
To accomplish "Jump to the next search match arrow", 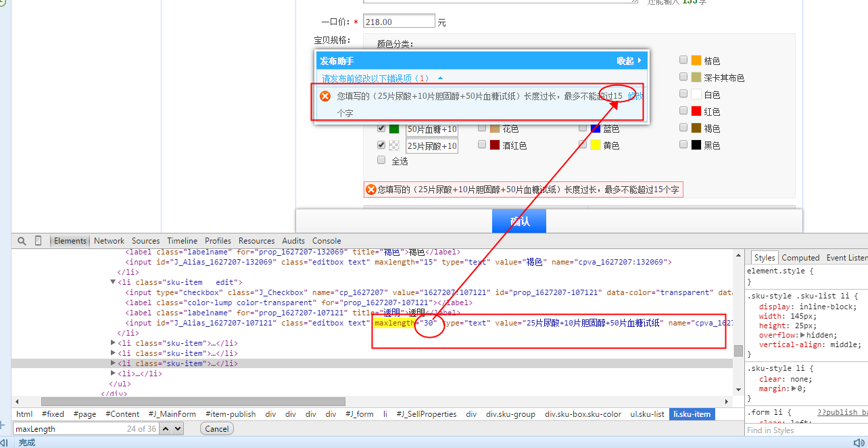I will (177, 428).
